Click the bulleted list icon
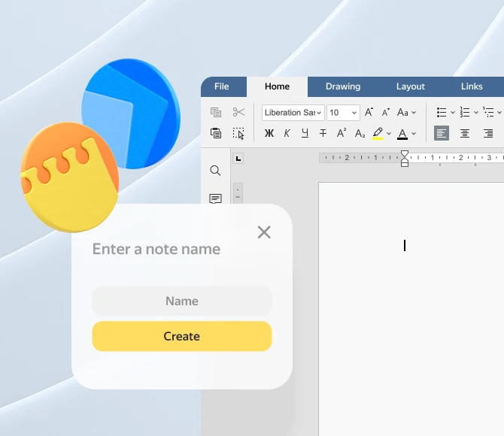The width and height of the screenshot is (504, 436). click(442, 113)
